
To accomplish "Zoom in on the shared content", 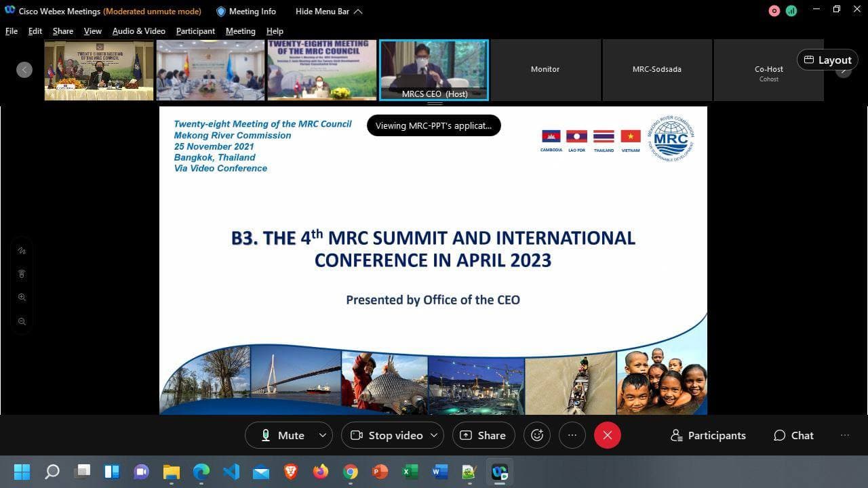I will [22, 297].
